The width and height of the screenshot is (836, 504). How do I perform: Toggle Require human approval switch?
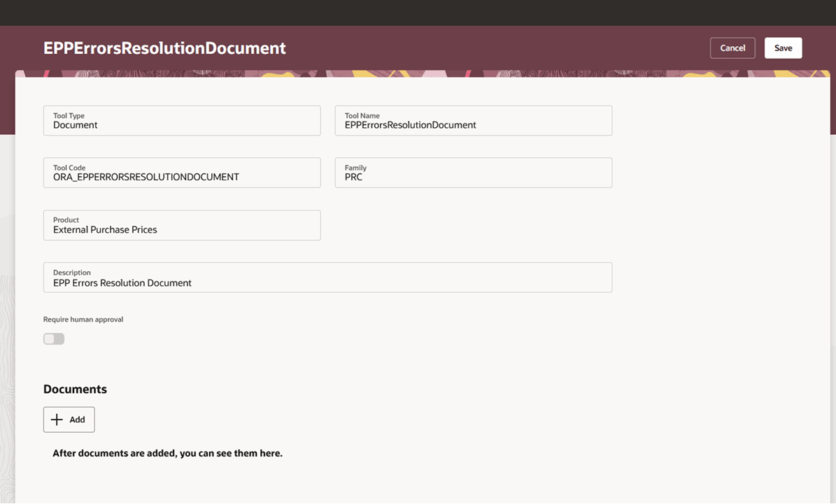(x=54, y=339)
